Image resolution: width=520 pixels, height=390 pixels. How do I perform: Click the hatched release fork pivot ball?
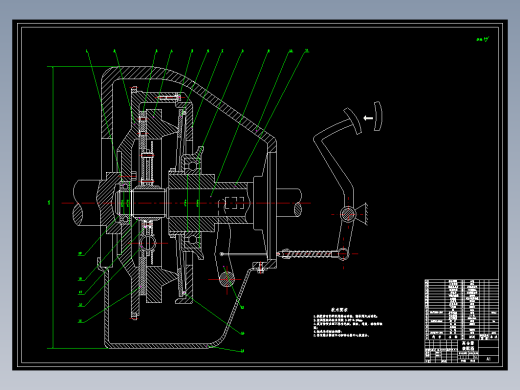point(227,279)
